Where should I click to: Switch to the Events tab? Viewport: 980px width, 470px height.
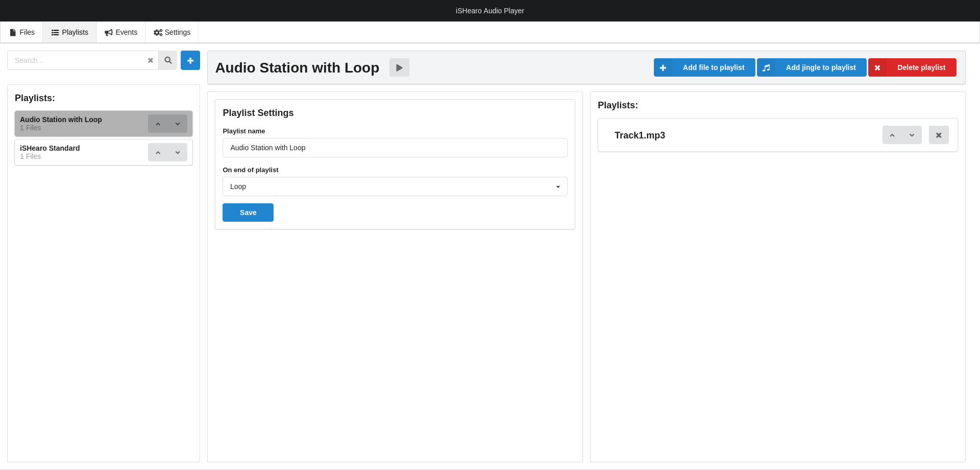[x=121, y=32]
